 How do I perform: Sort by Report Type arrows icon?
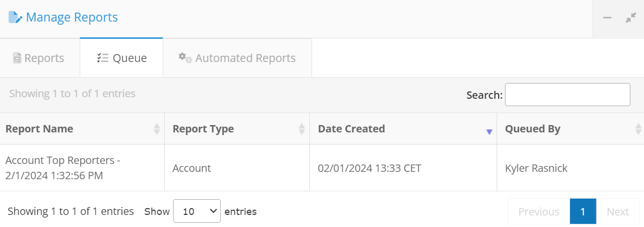[x=302, y=129]
